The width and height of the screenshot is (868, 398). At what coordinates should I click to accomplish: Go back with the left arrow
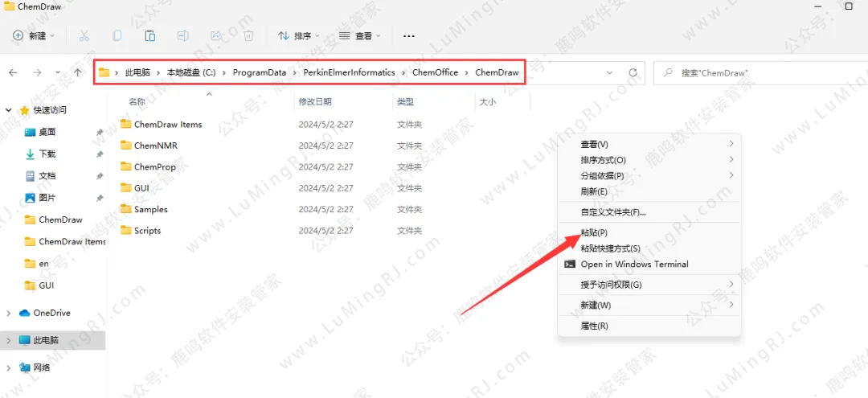(14, 72)
